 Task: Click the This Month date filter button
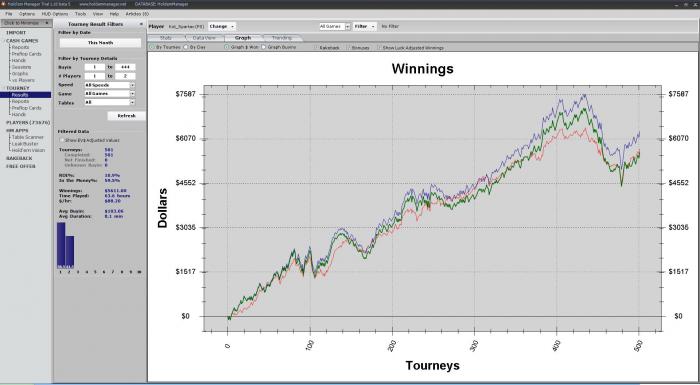(x=100, y=43)
